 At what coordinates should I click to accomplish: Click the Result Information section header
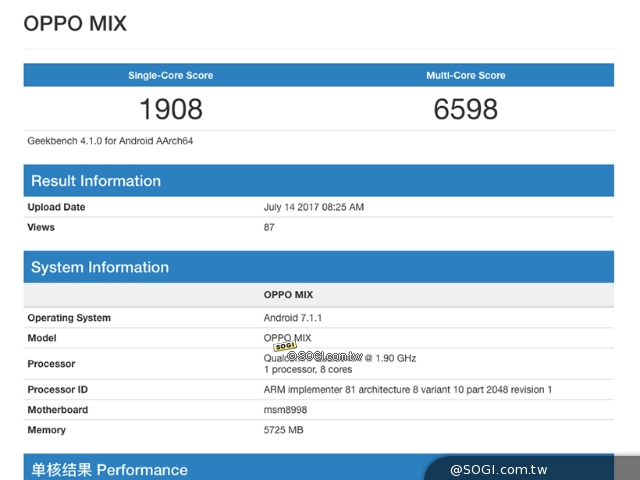click(319, 180)
